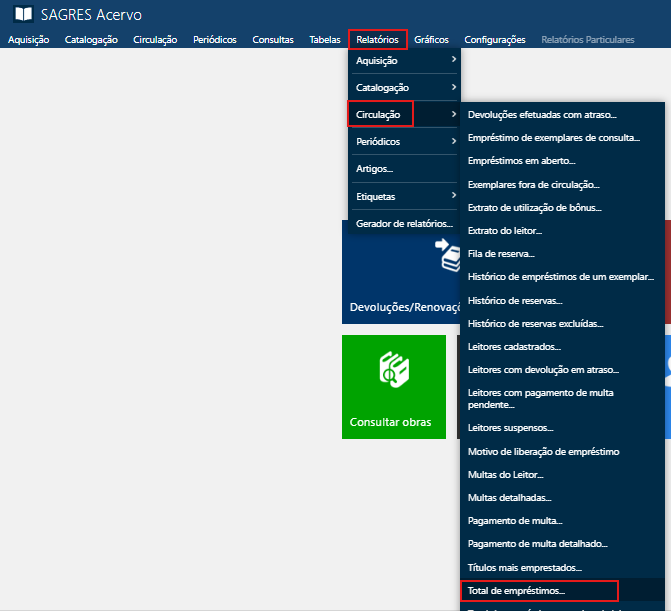The height and width of the screenshot is (611, 671).
Task: Click the SAGRES Acervo book logo icon
Action: (22, 15)
